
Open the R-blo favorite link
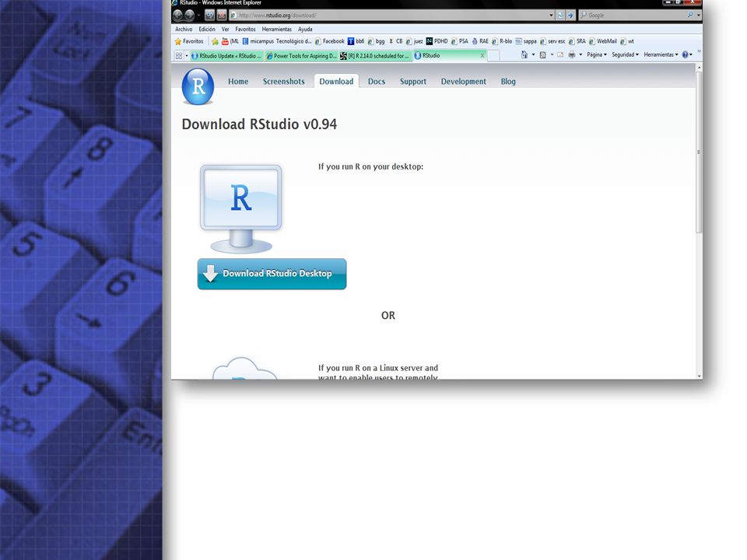[502, 41]
